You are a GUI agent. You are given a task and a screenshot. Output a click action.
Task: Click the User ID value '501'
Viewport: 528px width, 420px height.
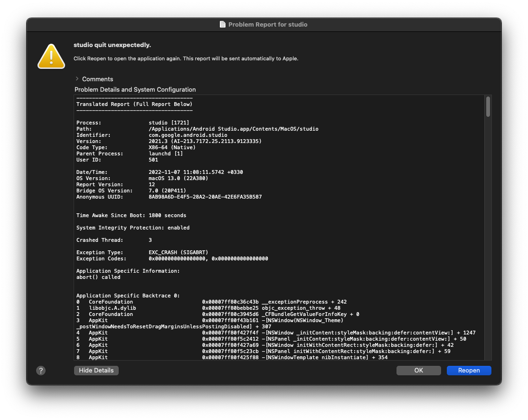153,160
